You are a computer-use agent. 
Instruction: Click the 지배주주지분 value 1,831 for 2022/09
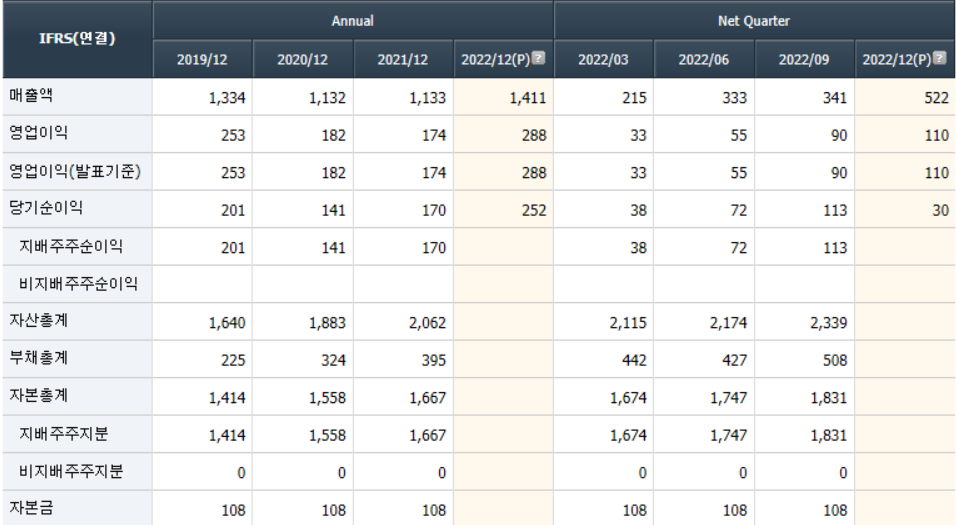(x=829, y=435)
